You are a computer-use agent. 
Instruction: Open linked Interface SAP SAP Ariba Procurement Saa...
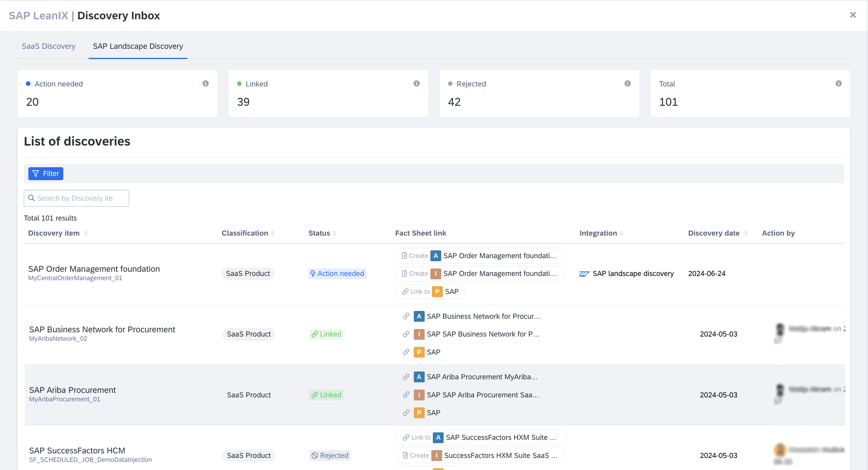point(483,395)
